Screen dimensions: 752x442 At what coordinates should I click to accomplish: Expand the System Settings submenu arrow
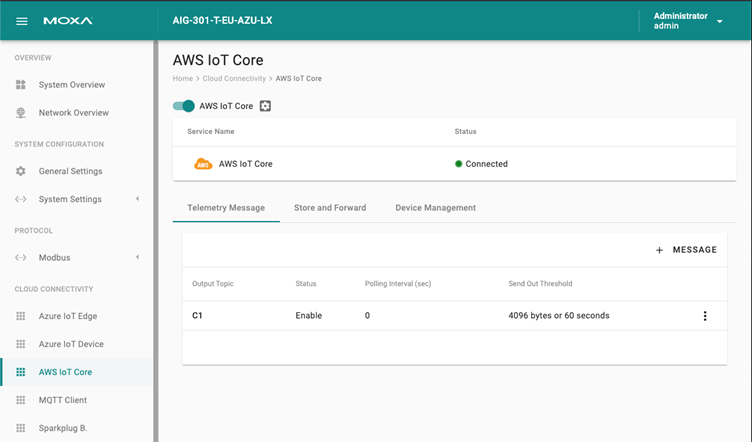138,199
